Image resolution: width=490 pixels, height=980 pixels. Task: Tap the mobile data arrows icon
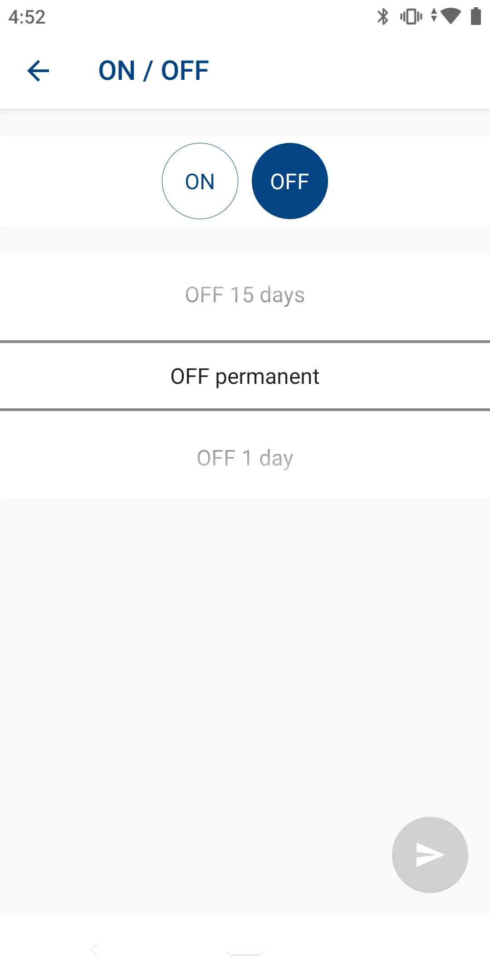click(434, 15)
